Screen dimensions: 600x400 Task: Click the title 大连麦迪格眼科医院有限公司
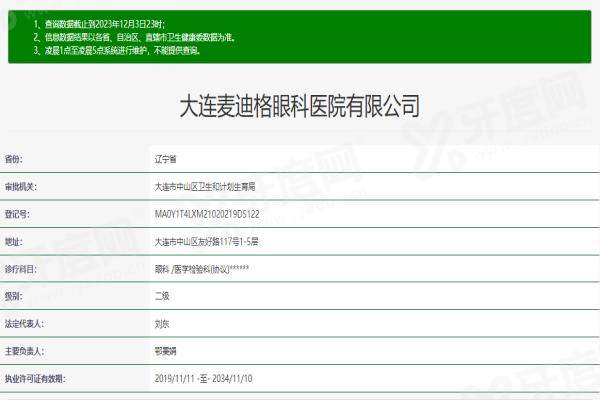click(298, 105)
